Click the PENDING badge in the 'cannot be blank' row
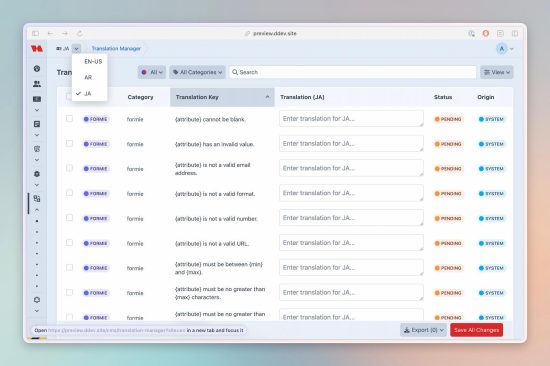This screenshot has width=550, height=366. [x=448, y=119]
